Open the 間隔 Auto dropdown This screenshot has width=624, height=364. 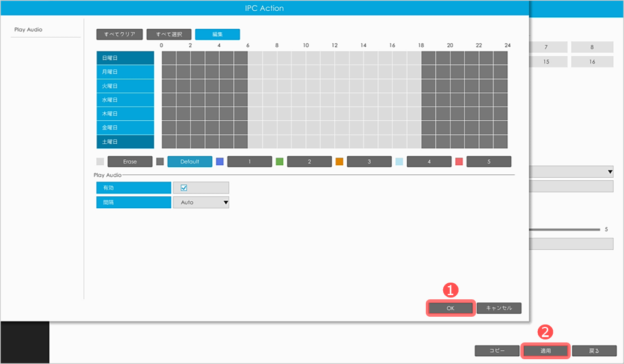(x=201, y=202)
